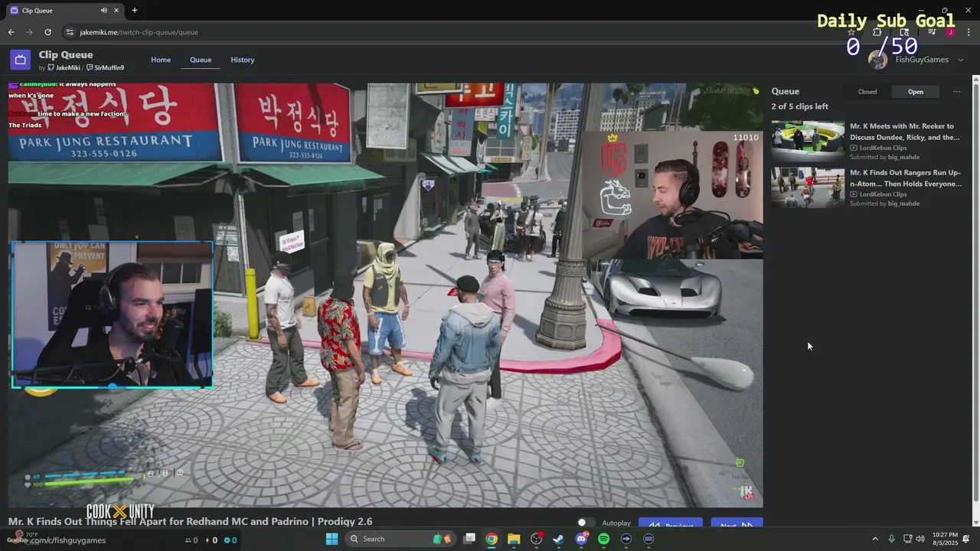Open Spotify from the taskbar

tap(603, 539)
